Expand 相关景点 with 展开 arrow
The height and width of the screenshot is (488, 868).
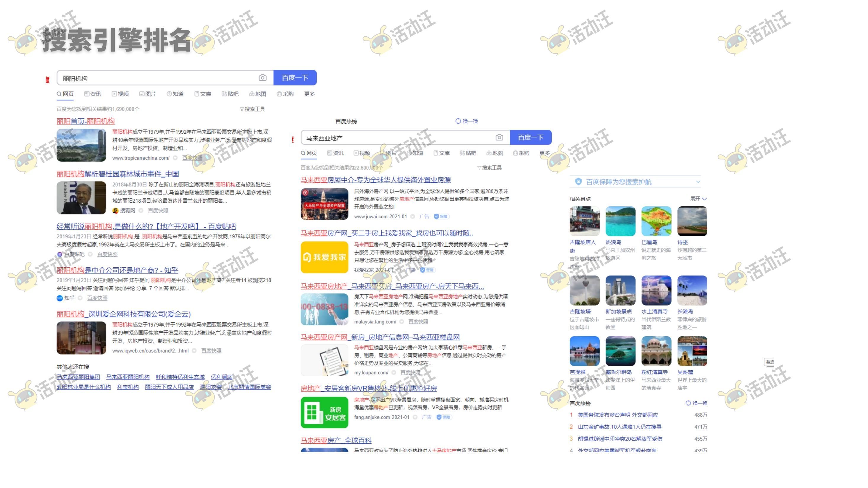coord(704,199)
